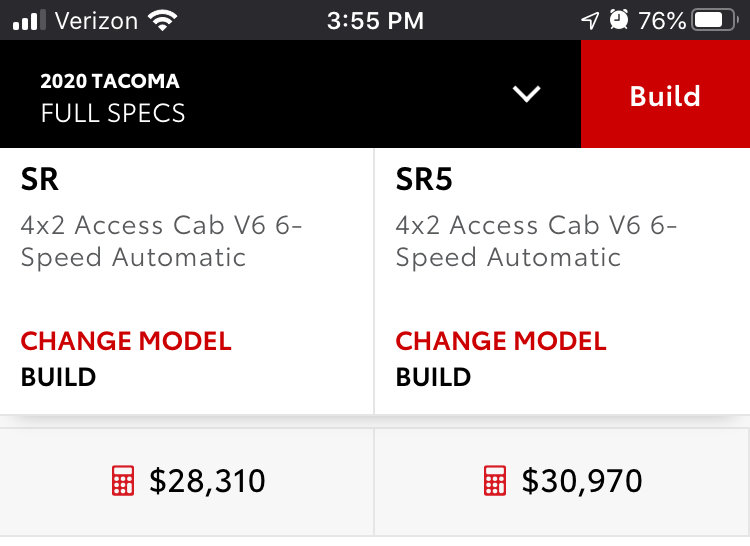
Task: Select the SR trim heading
Action: tap(40, 180)
